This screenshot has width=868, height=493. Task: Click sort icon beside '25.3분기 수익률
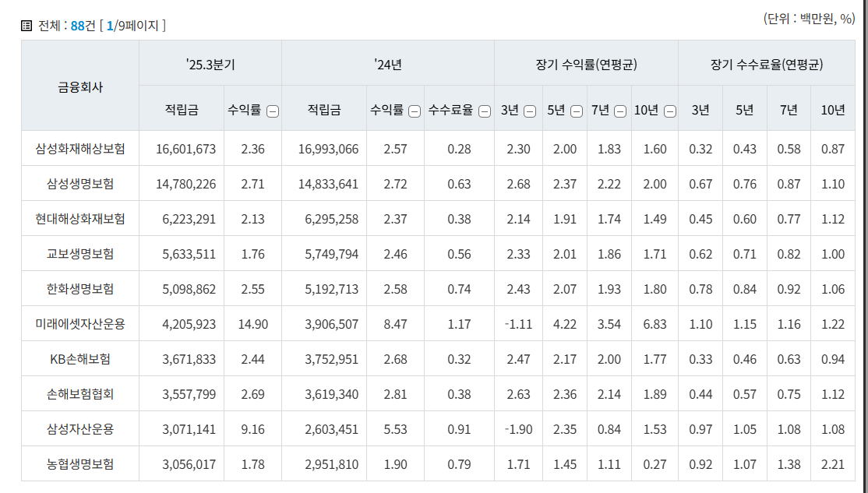(x=273, y=111)
